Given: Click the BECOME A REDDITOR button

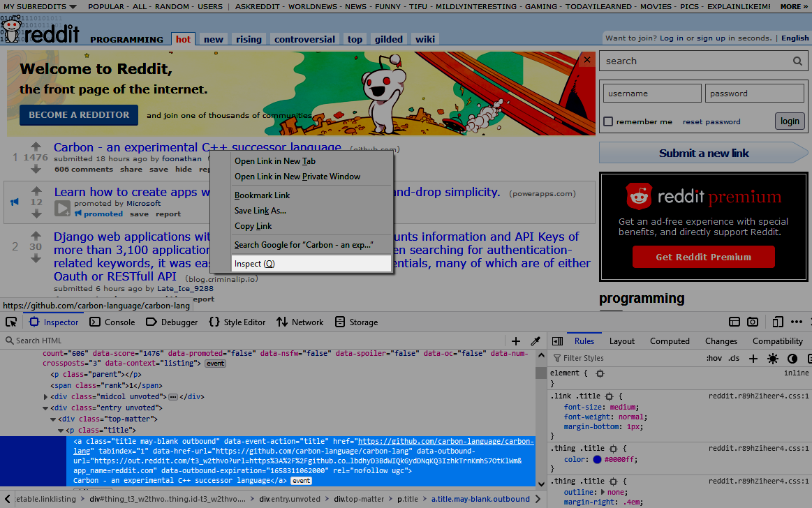Looking at the screenshot, I should click(x=79, y=115).
